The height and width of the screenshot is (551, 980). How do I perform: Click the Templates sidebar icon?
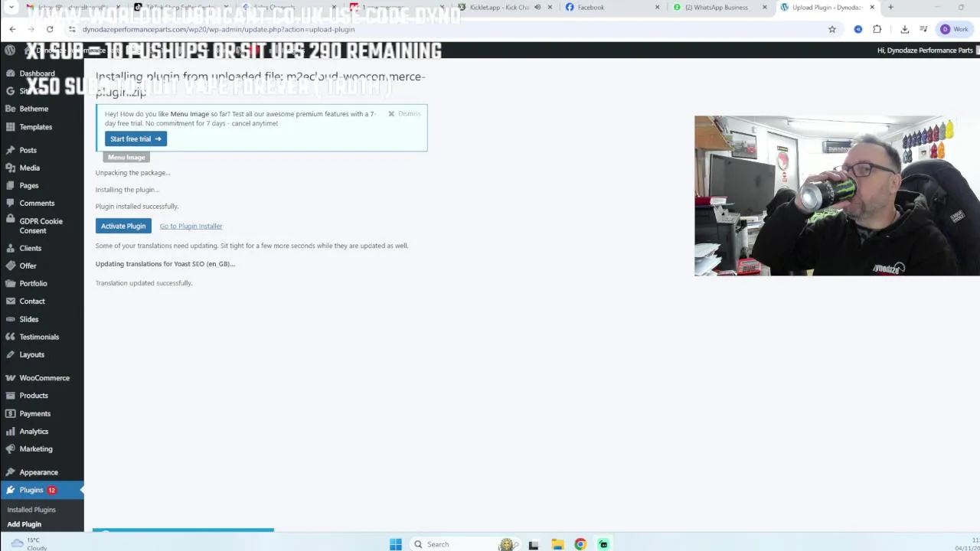click(x=10, y=127)
